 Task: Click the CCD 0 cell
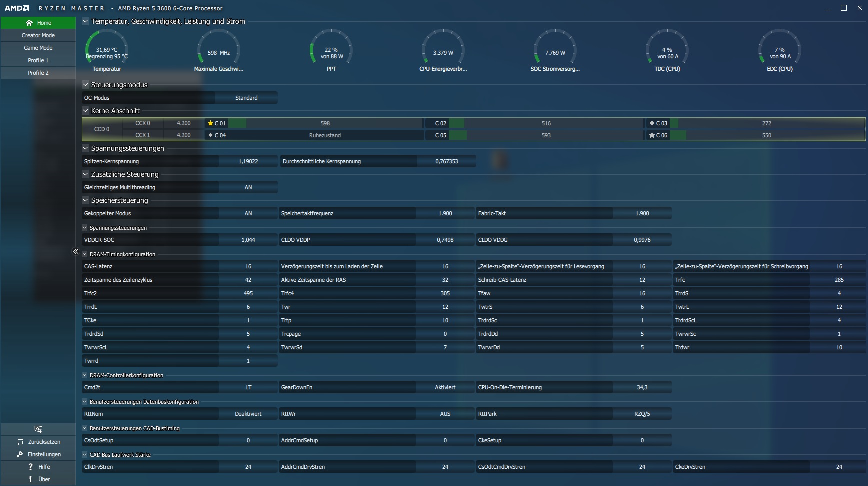102,129
